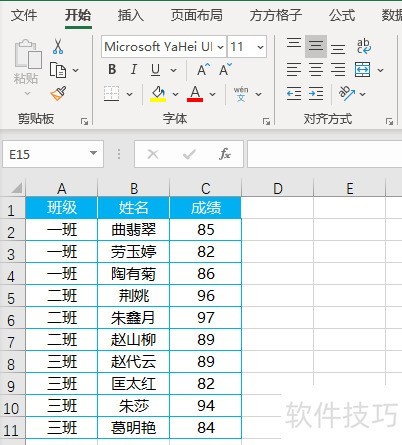Switch to the 开始 tab
The image size is (402, 445).
(x=78, y=15)
